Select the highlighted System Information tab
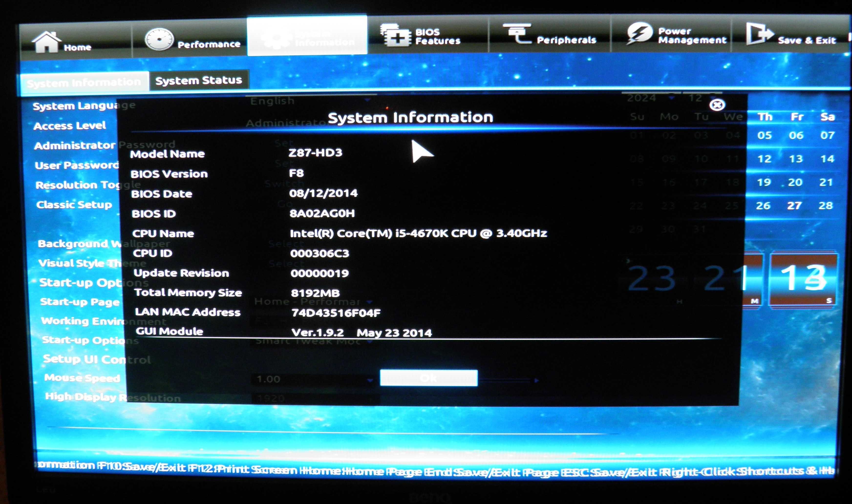852x504 pixels. 307,36
